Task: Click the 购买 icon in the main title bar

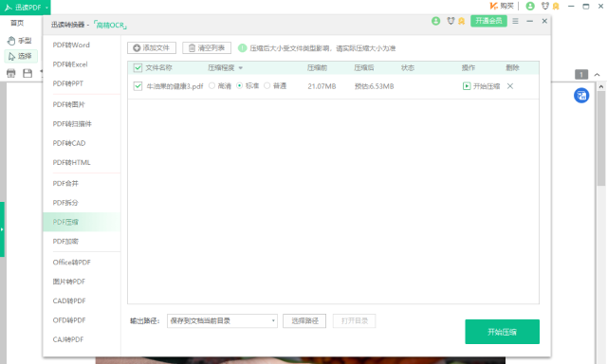Action: (x=502, y=6)
